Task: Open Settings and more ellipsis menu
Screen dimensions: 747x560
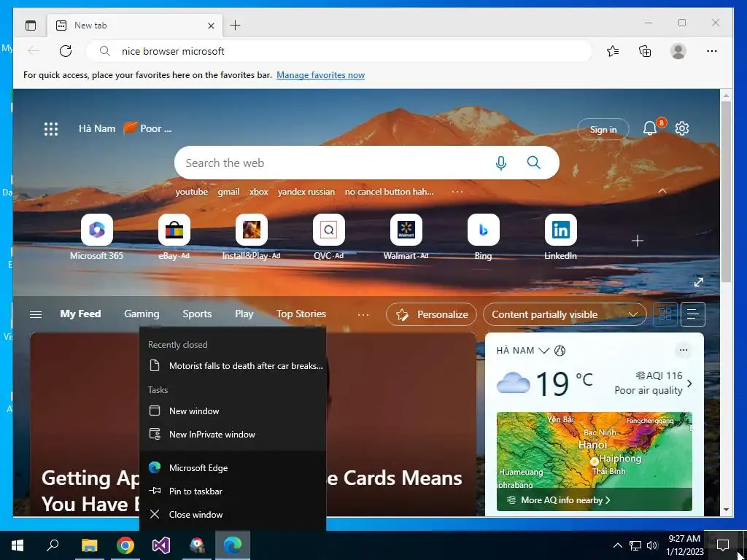Action: 712,51
